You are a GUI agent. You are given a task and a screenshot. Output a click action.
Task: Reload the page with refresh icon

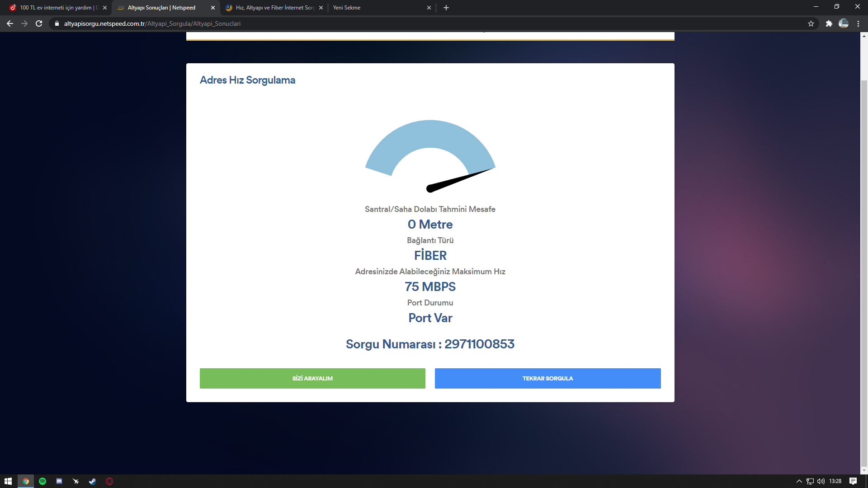point(39,23)
